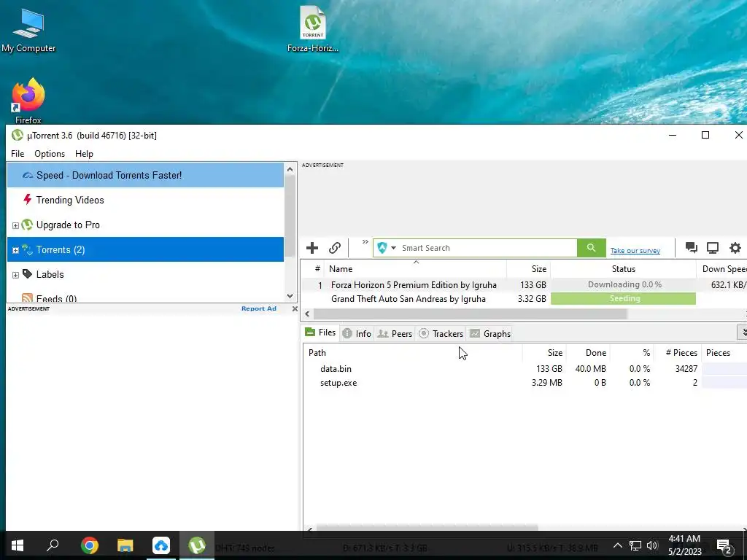Screen dimensions: 747x560
Task: Click sidebar scrollbar down arrow
Action: [290, 296]
